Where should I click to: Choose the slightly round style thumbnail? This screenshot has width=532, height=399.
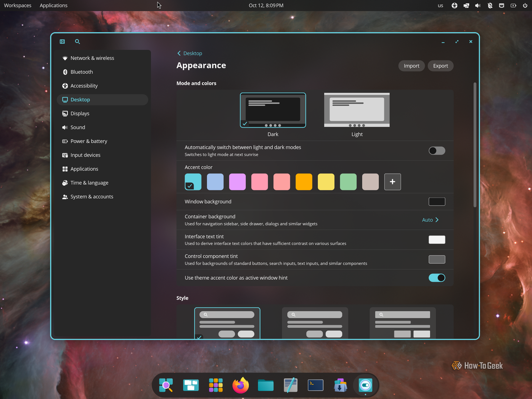315,323
